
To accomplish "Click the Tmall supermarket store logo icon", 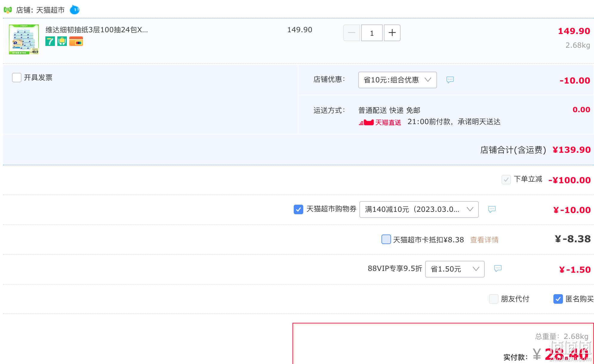I will (7, 10).
